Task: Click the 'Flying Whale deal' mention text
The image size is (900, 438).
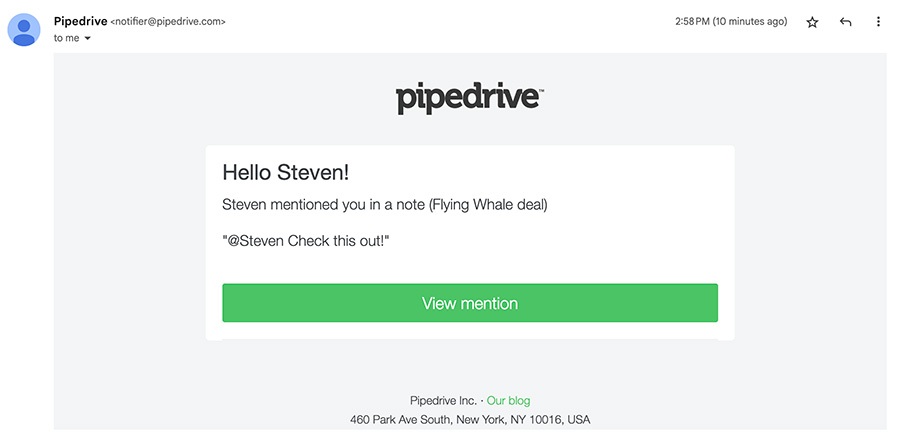Action: coord(488,205)
